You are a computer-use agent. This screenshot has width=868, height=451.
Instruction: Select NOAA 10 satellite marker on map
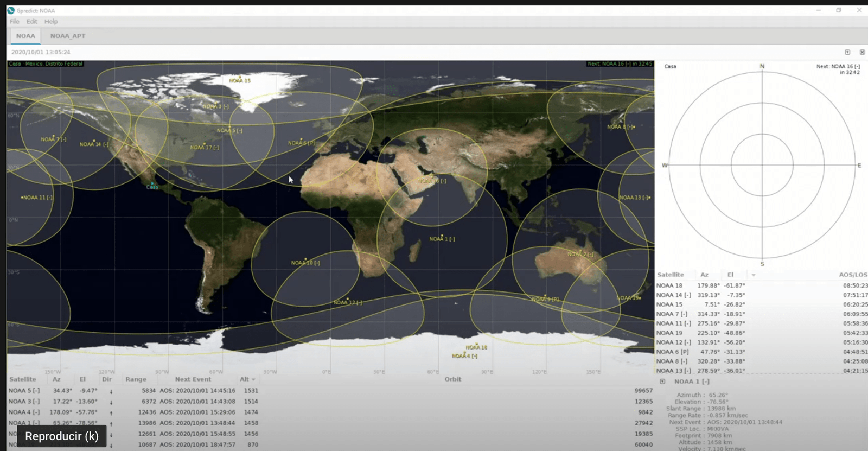pos(305,263)
